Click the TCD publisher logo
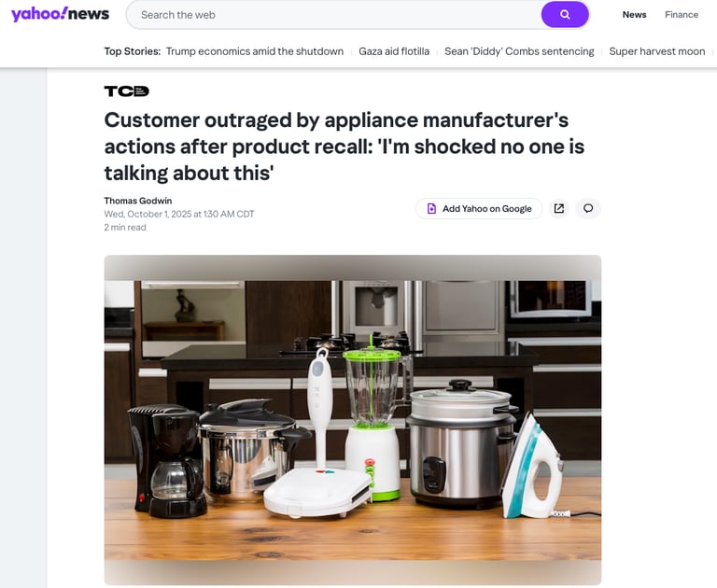Screen dimensions: 717x588 tap(127, 91)
